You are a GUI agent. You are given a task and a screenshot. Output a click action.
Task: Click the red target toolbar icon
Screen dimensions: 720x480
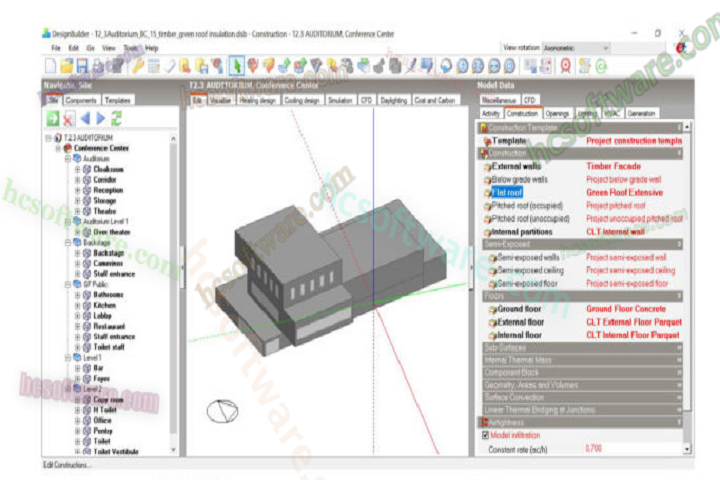point(566,66)
